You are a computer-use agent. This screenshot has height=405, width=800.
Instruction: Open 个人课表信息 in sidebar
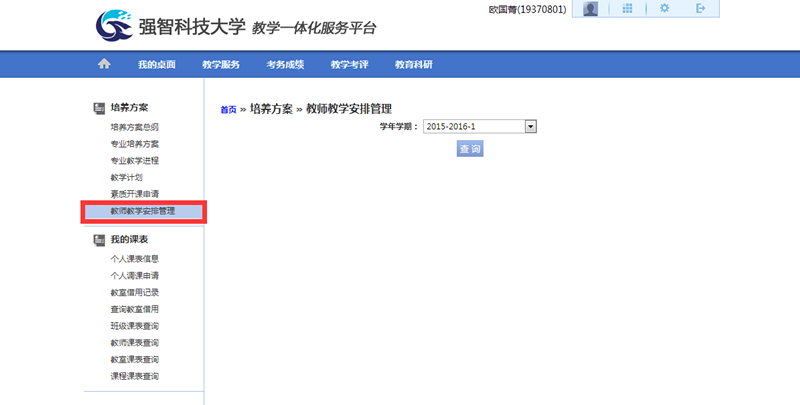pyautogui.click(x=135, y=259)
